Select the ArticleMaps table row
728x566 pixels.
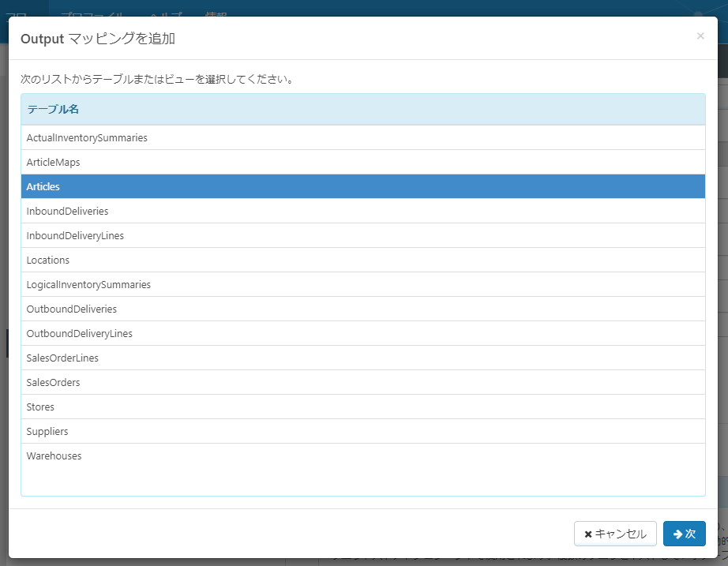point(363,162)
